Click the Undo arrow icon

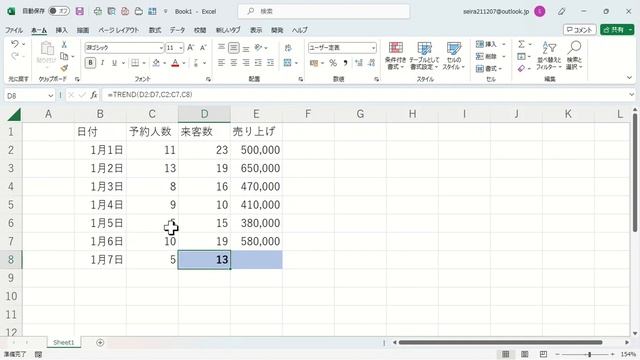[x=15, y=44]
